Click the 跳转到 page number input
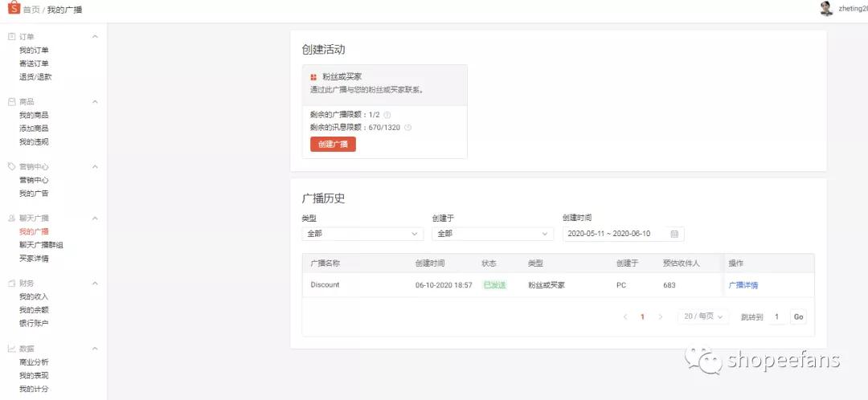Screen dimensions: 868x400 [x=776, y=317]
